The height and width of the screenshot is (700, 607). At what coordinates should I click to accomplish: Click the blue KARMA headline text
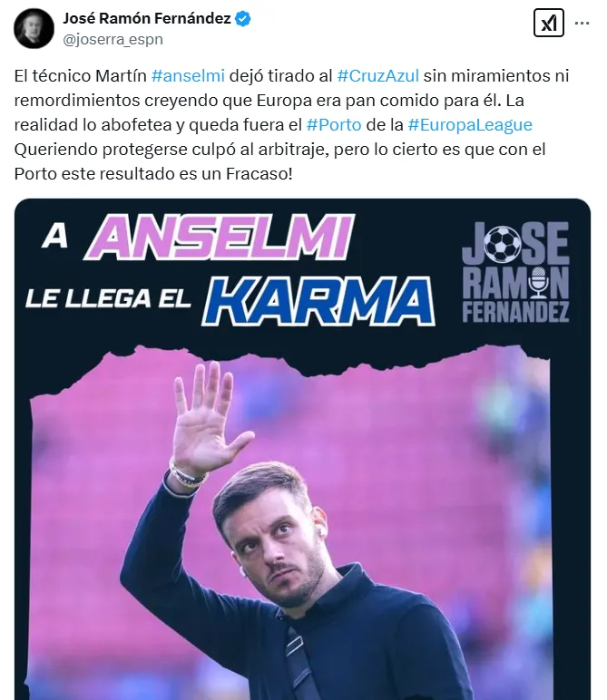tap(318, 300)
